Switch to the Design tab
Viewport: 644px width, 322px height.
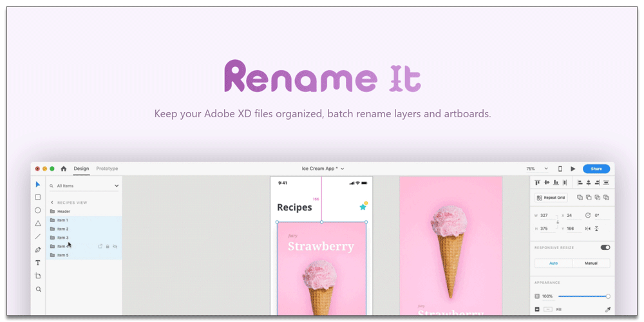81,169
